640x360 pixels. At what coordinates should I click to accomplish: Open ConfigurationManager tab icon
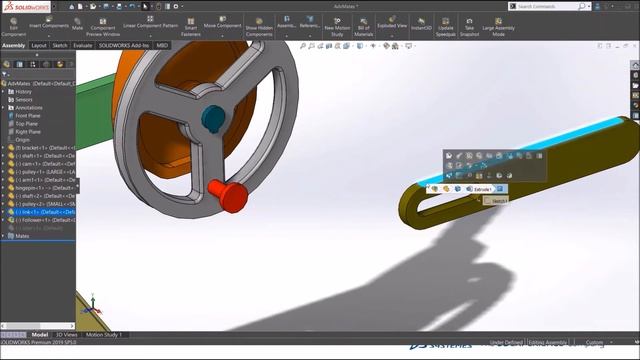tap(33, 64)
